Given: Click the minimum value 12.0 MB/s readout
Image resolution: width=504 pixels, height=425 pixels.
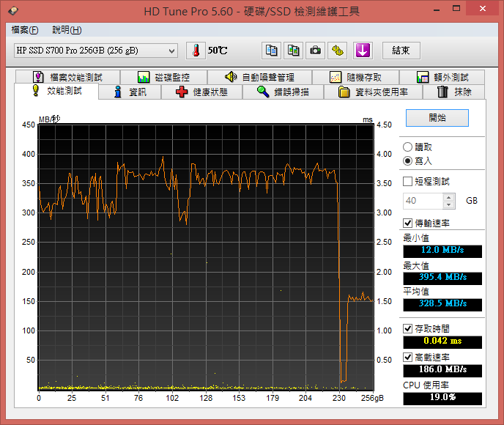Looking at the screenshot, I should pos(442,250).
